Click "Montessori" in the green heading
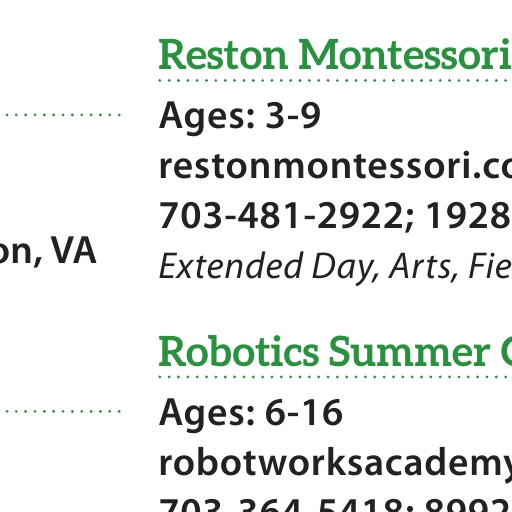 (405, 55)
